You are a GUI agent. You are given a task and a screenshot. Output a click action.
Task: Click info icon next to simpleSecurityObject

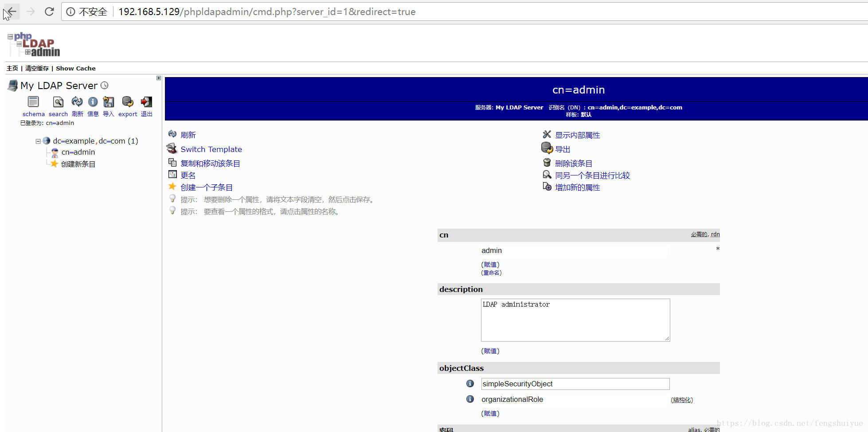pyautogui.click(x=470, y=383)
